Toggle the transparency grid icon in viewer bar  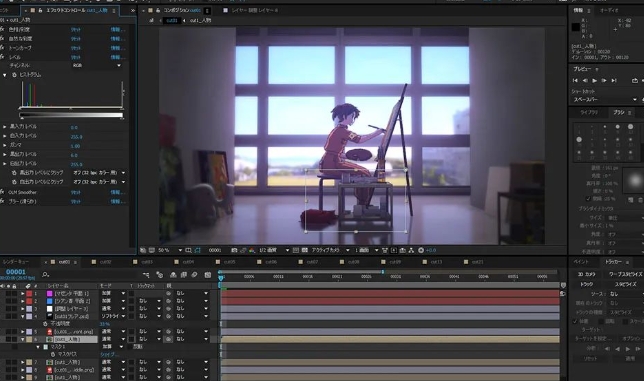[305, 250]
